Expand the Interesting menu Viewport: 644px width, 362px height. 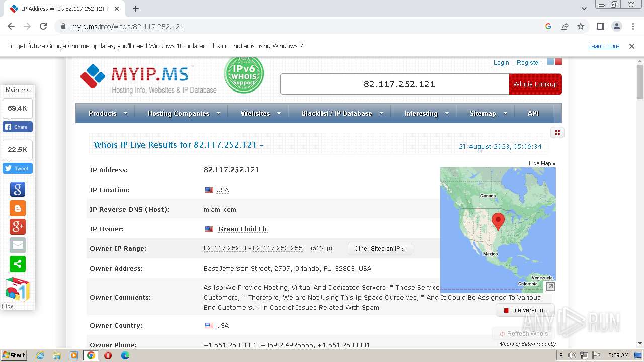(x=426, y=113)
